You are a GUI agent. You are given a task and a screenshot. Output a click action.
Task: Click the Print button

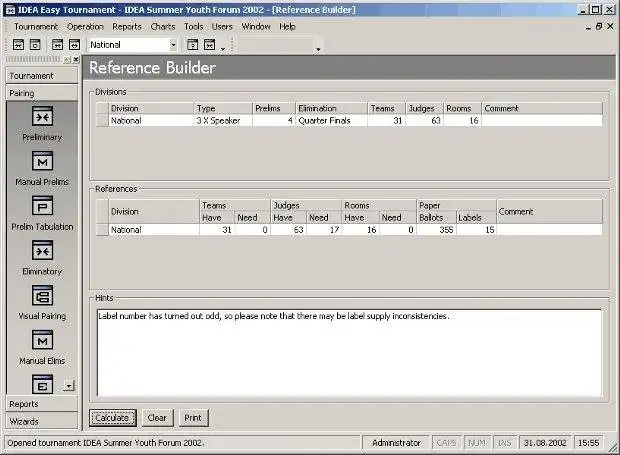tap(193, 418)
